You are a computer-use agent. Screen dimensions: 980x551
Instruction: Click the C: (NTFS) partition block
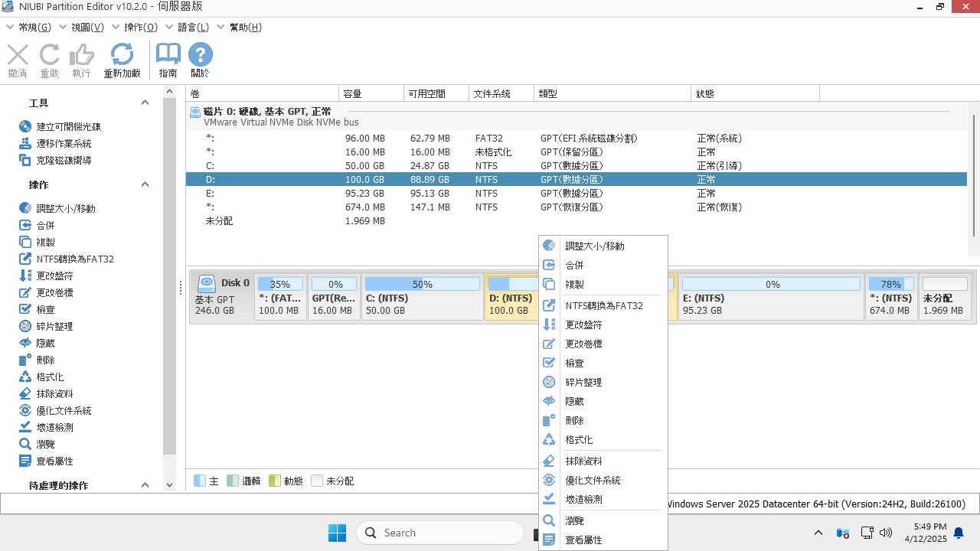422,297
